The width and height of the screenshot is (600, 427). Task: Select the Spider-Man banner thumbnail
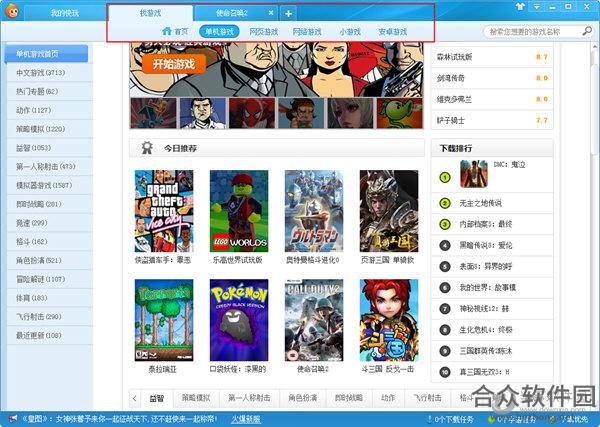point(252,113)
